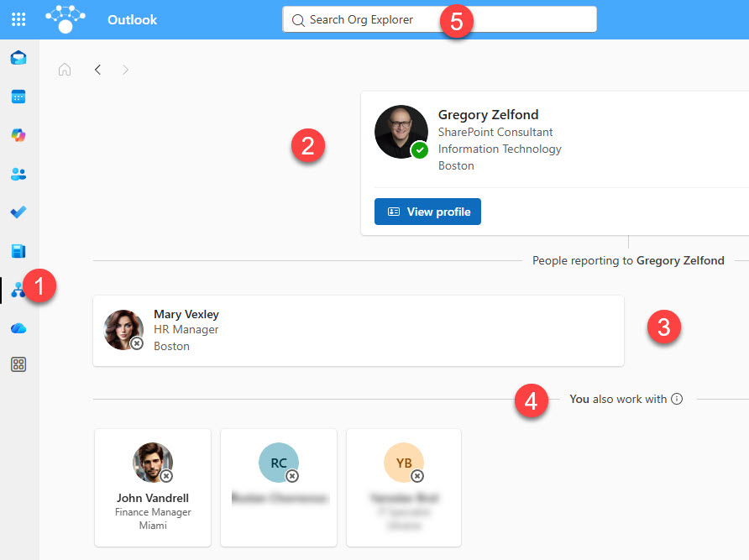
Task: Open Calendar from the sidebar
Action: pyautogui.click(x=18, y=97)
